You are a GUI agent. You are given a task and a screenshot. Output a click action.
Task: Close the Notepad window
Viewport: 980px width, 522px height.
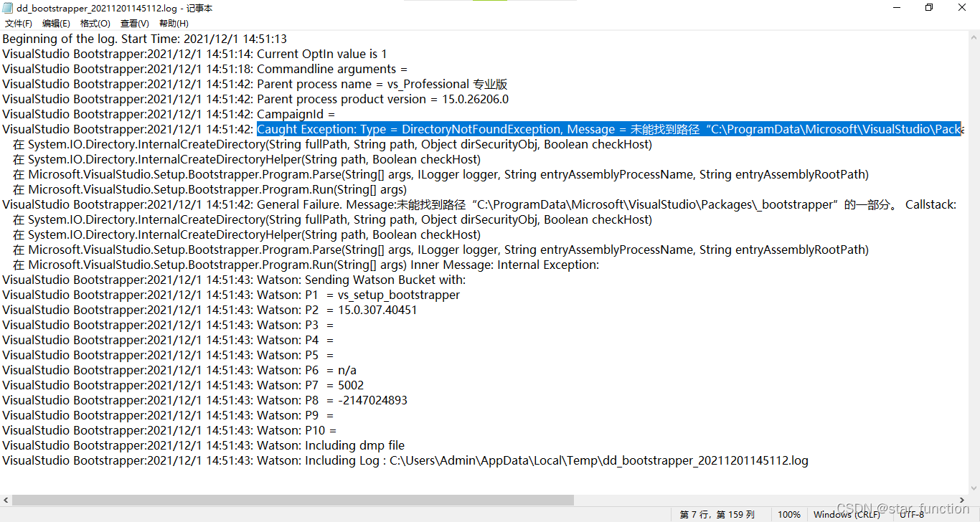[963, 8]
